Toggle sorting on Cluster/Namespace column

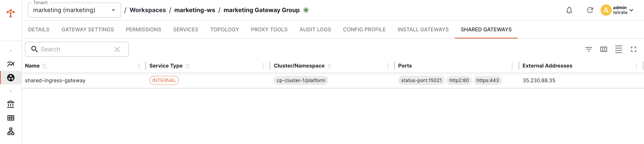329,66
